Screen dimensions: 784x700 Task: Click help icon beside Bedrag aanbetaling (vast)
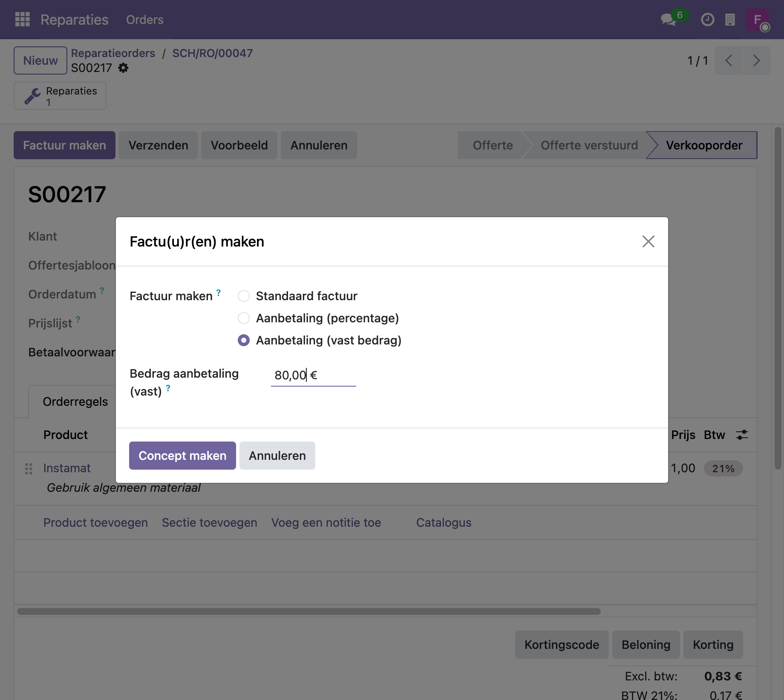click(x=168, y=388)
